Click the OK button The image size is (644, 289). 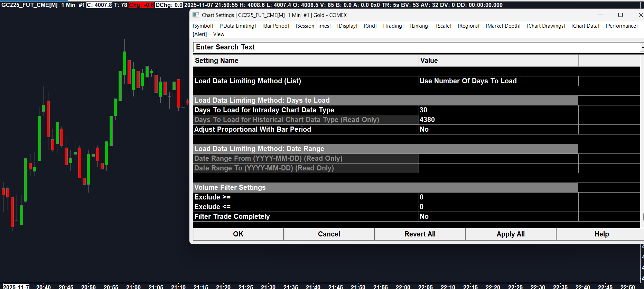(x=238, y=234)
